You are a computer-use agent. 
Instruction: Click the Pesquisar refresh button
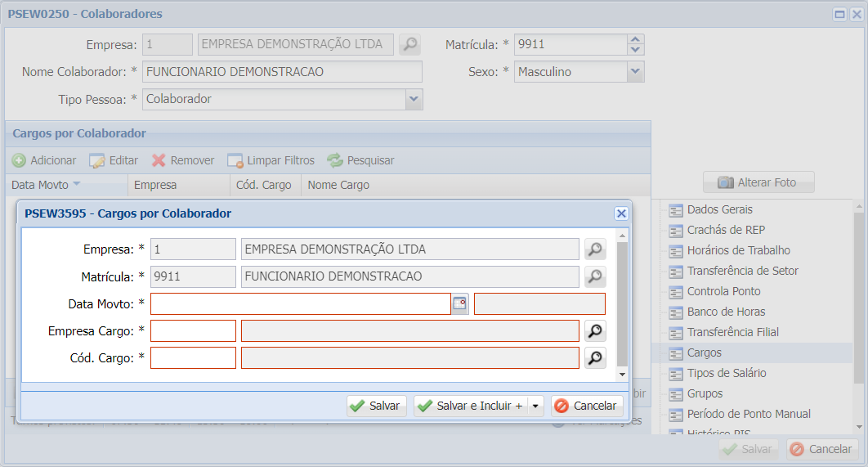point(360,160)
